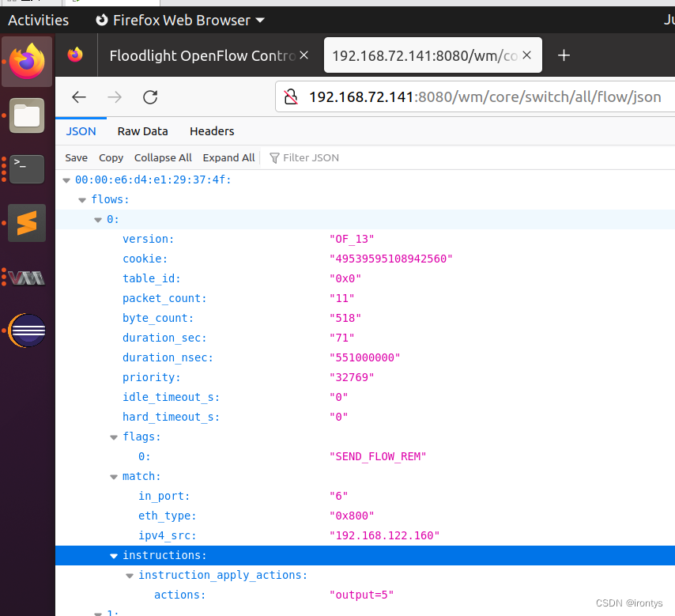675x616 pixels.
Task: Switch to the Raw Data tab
Action: click(x=142, y=131)
